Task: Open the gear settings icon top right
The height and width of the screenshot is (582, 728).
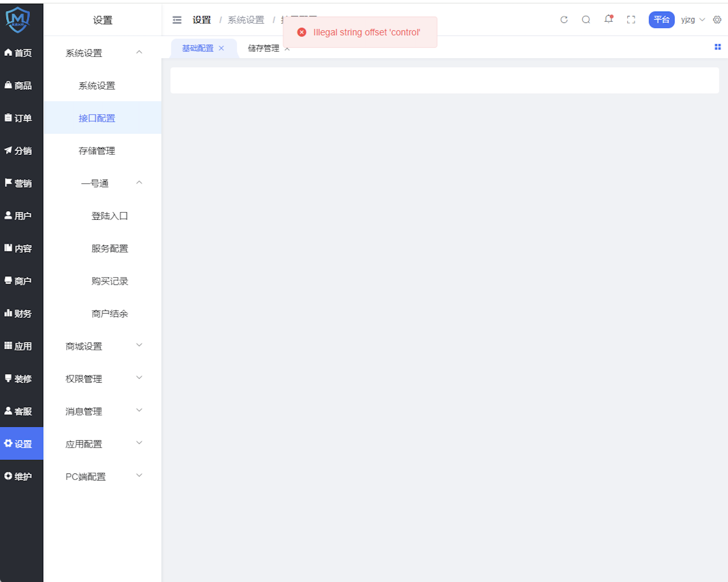Action: (717, 19)
